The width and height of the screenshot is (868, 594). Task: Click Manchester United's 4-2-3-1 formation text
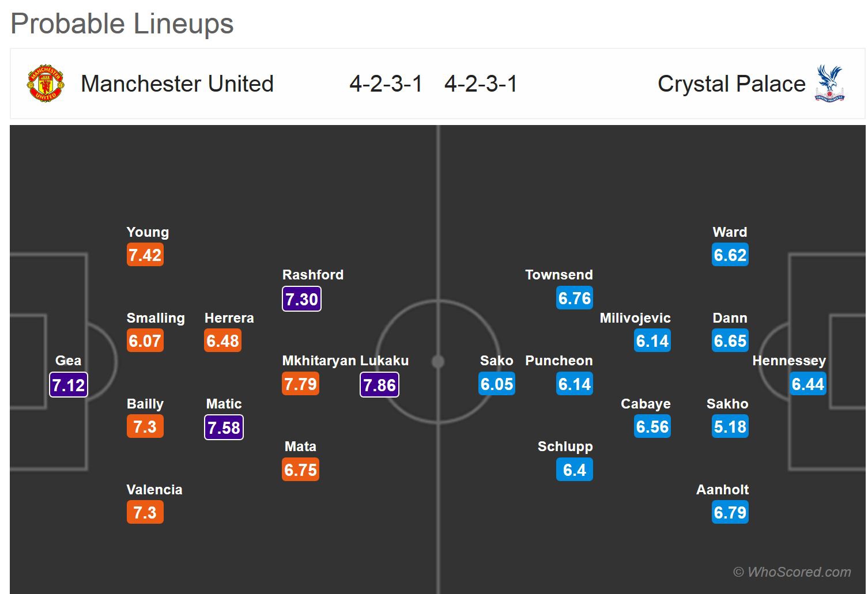tap(386, 84)
